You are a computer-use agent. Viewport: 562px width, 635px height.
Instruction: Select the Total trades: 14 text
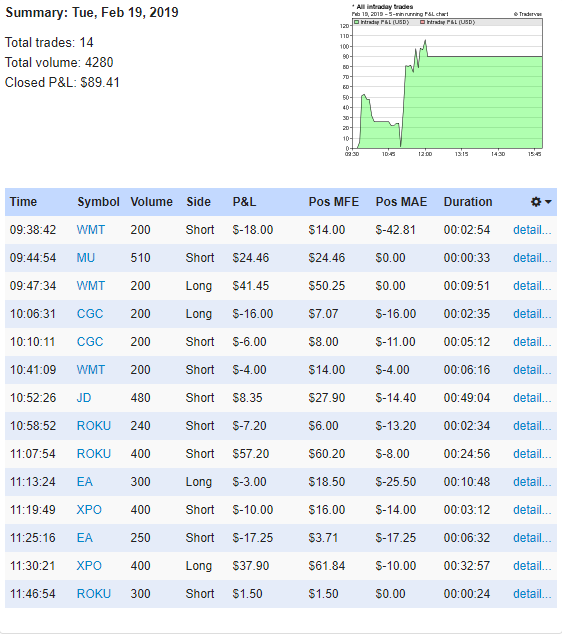[49, 42]
